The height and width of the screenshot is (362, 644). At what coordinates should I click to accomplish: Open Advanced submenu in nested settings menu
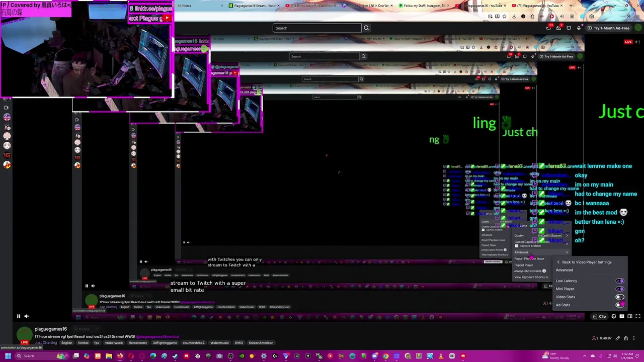[541, 252]
